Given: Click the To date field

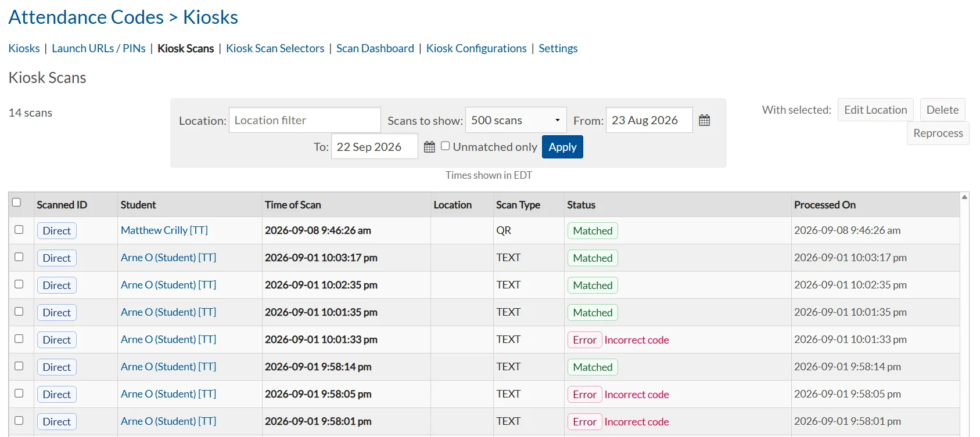Looking at the screenshot, I should coord(374,146).
